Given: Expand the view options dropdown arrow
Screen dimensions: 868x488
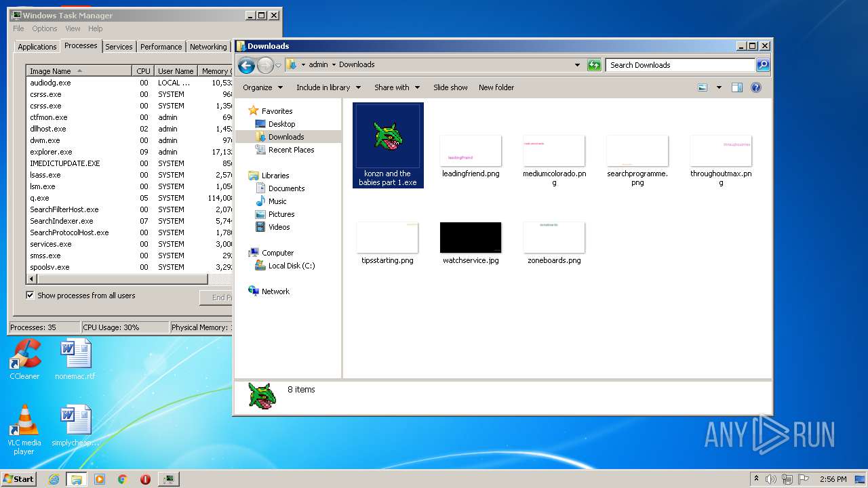Looking at the screenshot, I should tap(719, 87).
